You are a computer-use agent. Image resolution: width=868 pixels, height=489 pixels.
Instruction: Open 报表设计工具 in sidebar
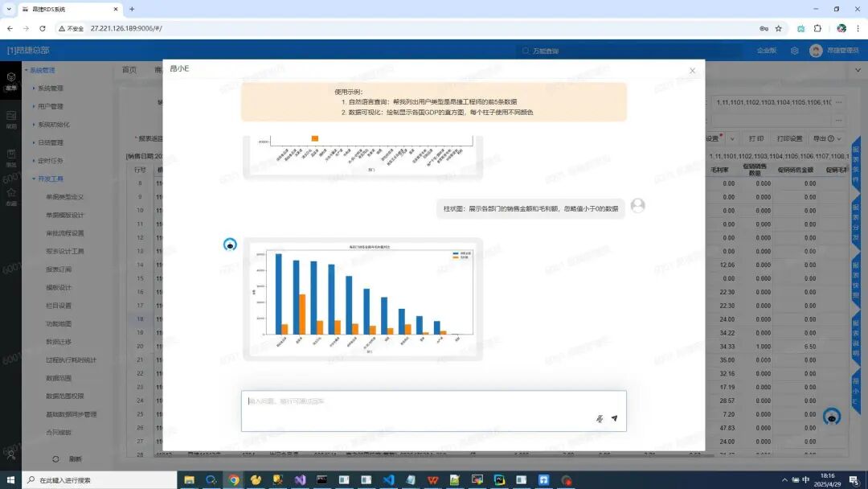(65, 252)
